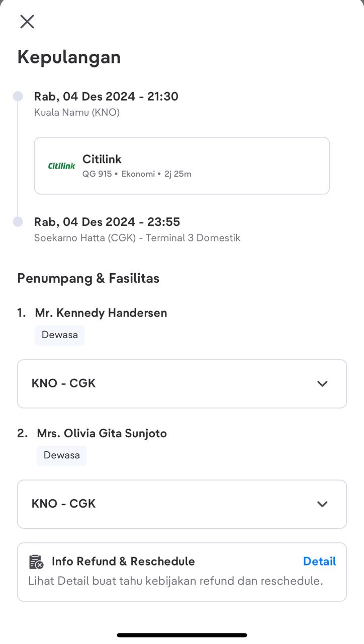Image resolution: width=364 pixels, height=644 pixels.
Task: Tap the Info Refund & Reschedule heading
Action: [123, 561]
